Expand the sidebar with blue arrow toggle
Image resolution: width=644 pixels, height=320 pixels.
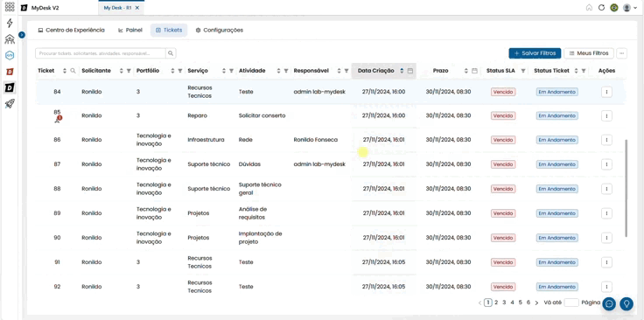22,35
